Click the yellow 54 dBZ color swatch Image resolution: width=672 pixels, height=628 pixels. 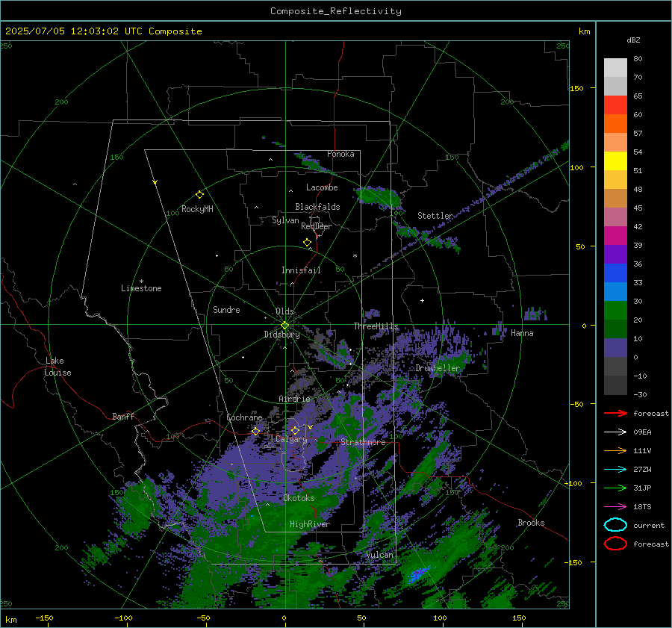(615, 161)
